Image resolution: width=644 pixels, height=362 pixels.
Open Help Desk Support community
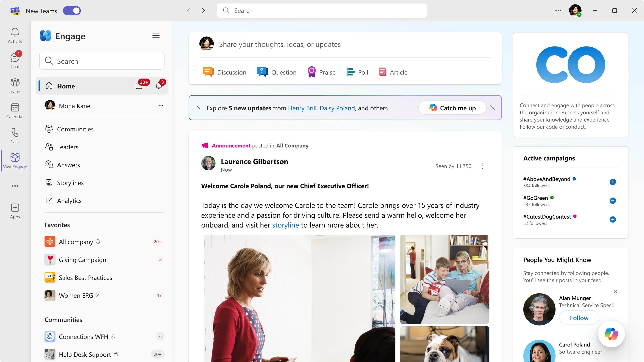pyautogui.click(x=104, y=354)
